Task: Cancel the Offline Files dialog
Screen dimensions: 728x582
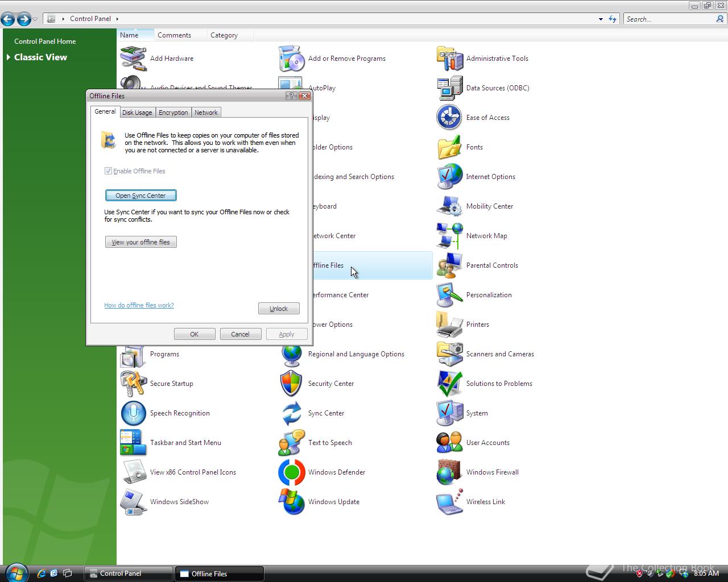Action: 241,334
